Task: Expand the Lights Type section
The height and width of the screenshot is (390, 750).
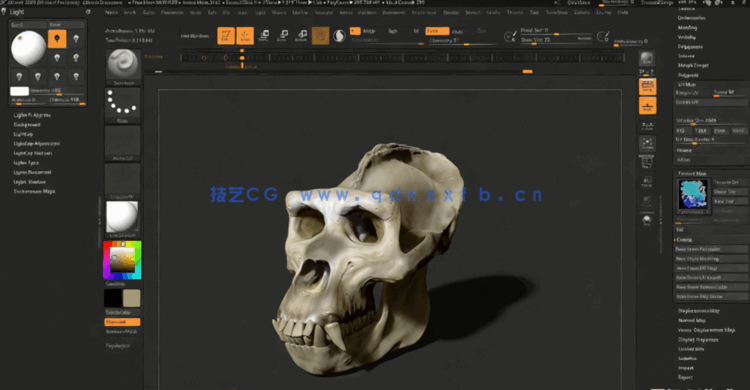Action: coord(27,163)
